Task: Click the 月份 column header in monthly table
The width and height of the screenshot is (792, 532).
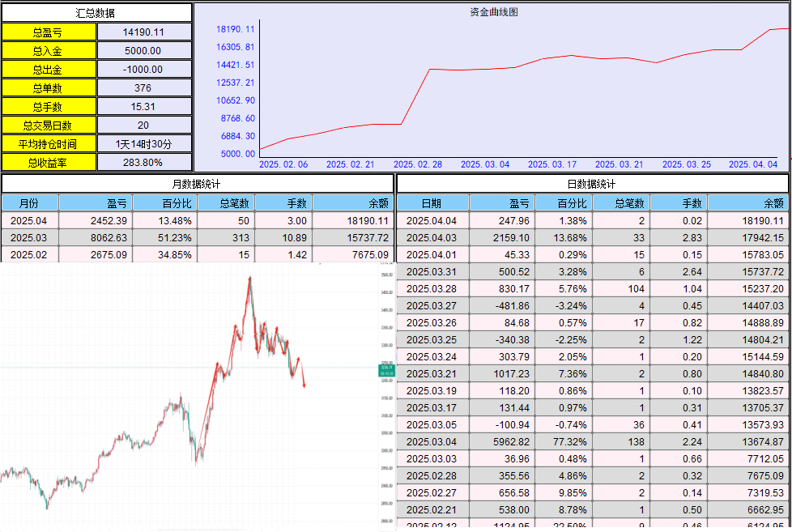Action: pyautogui.click(x=29, y=203)
